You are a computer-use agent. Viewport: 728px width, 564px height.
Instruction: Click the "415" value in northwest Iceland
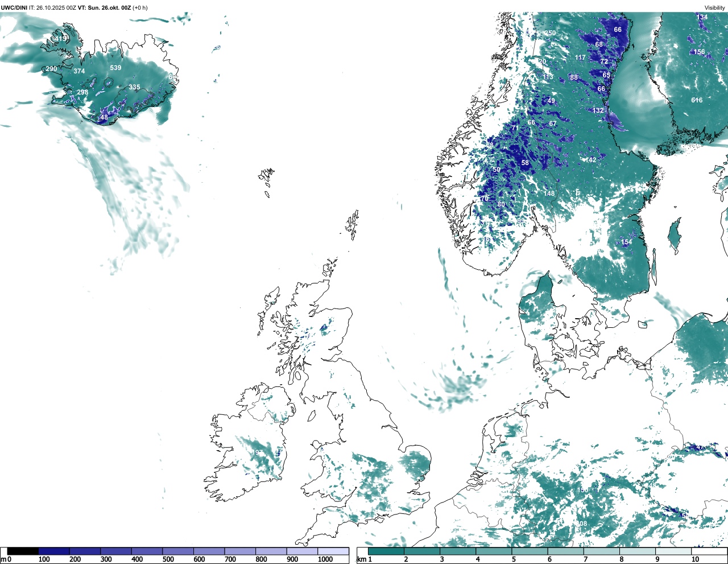click(x=60, y=39)
